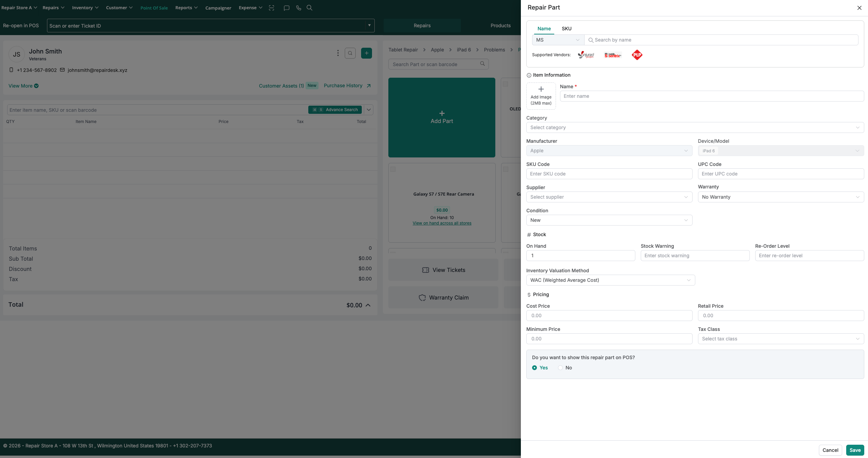
Task: Switch to the SKU search tab
Action: coord(566,29)
